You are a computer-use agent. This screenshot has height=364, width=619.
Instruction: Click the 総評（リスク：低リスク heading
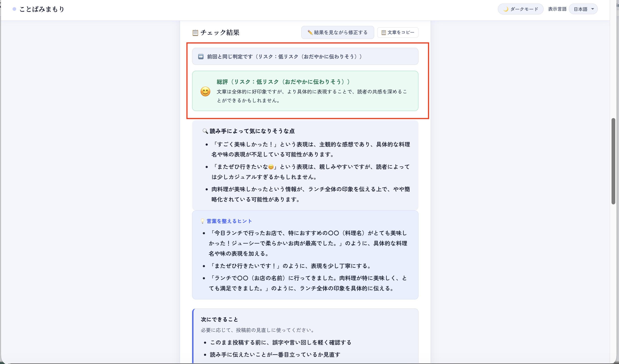(x=283, y=81)
